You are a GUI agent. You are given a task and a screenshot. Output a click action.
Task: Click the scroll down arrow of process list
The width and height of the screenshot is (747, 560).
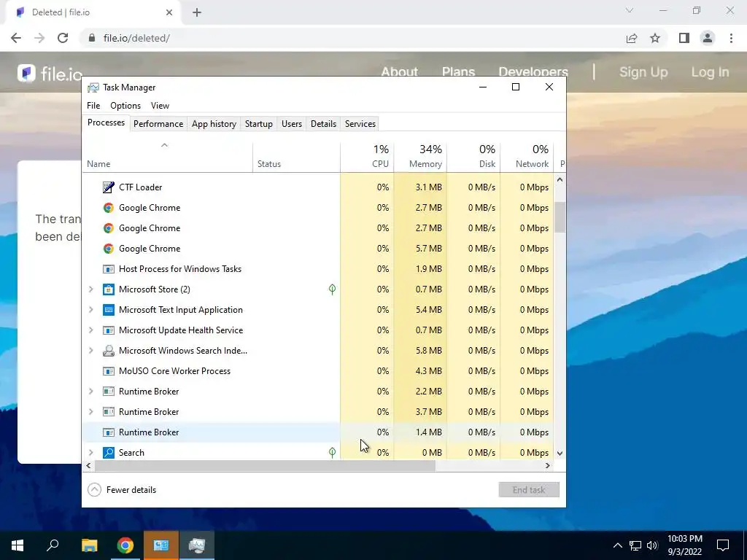[560, 454]
